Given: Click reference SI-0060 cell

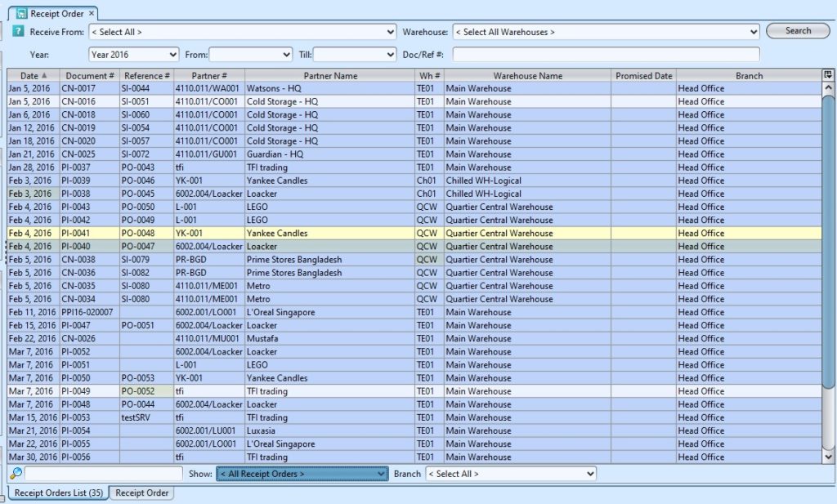Looking at the screenshot, I should (x=147, y=114).
